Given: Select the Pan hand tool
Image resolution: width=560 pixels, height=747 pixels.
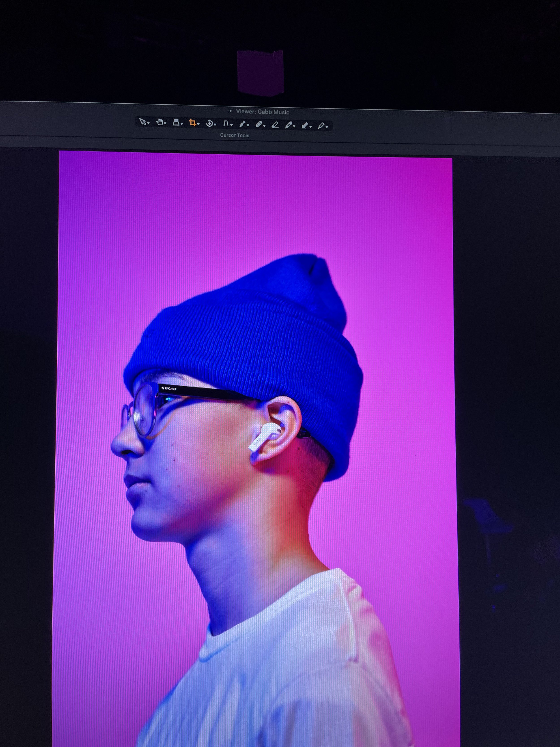Looking at the screenshot, I should [x=160, y=122].
